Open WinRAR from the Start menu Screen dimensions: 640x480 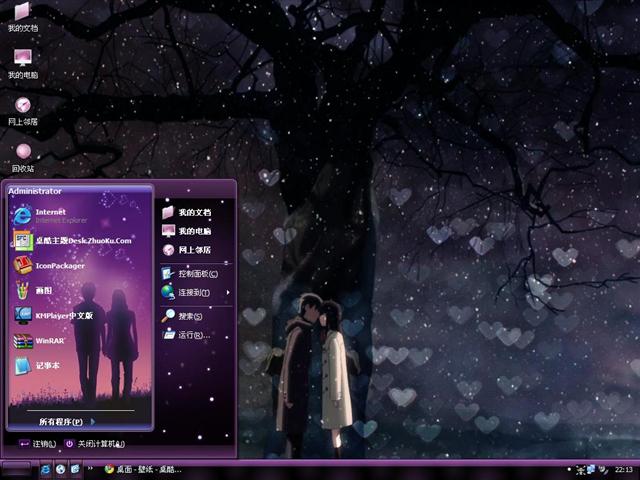[39, 340]
